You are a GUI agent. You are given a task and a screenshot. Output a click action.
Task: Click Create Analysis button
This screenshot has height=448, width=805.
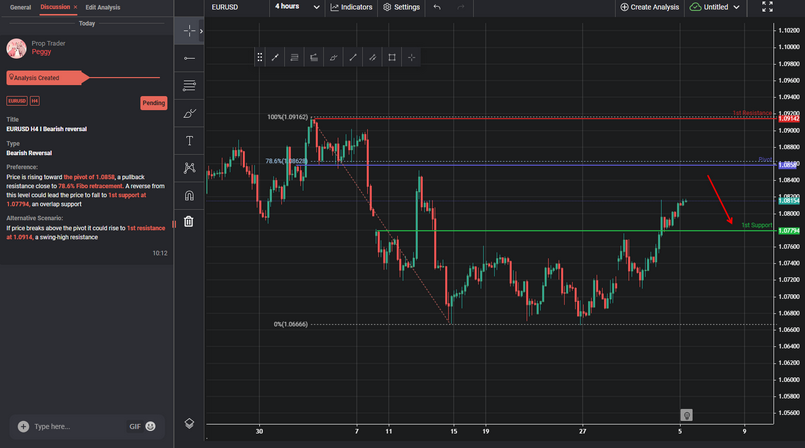coord(649,7)
